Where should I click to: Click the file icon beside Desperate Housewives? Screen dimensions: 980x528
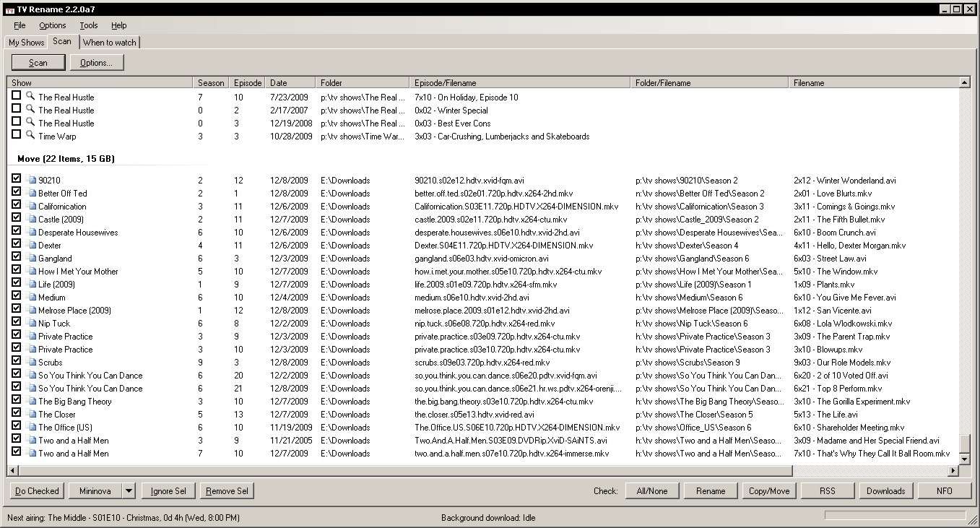(32, 232)
